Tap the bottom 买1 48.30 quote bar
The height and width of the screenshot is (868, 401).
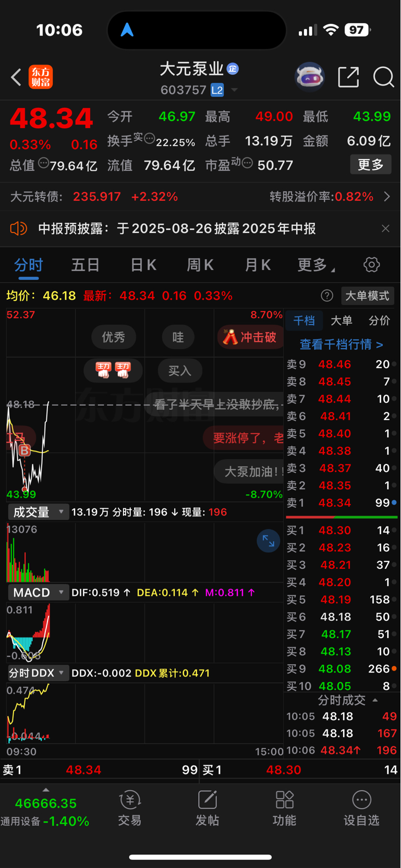coord(300,770)
